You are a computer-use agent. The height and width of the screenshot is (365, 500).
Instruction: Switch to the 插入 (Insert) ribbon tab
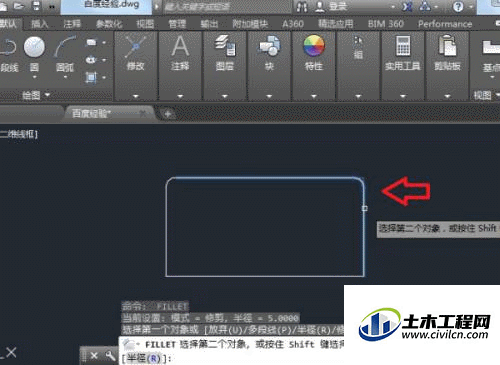point(40,24)
